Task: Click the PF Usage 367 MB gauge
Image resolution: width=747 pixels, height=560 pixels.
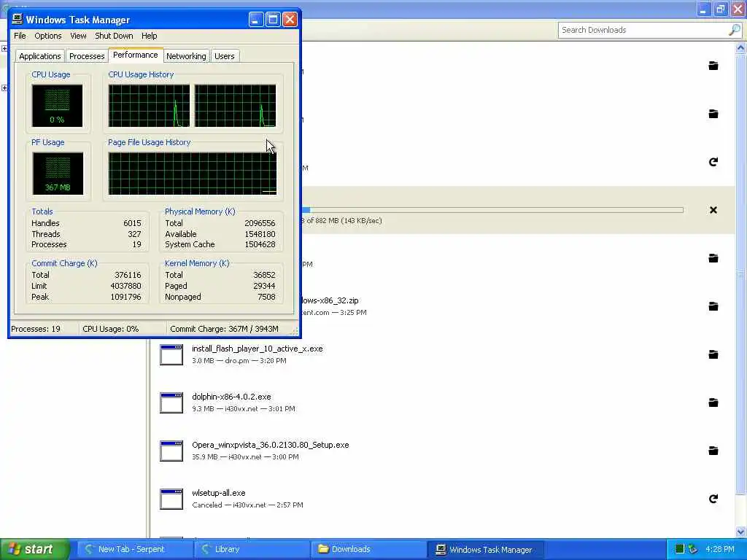Action: (x=58, y=174)
